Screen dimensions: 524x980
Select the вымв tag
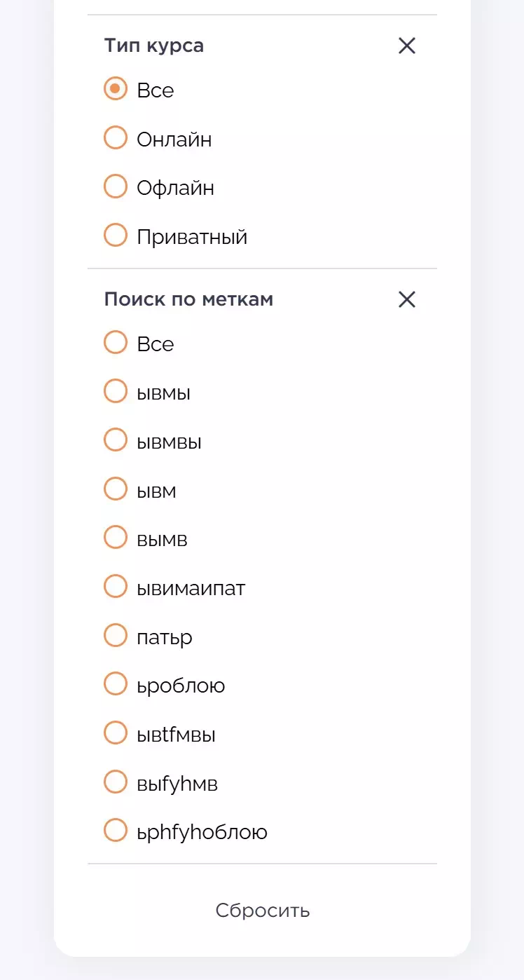[116, 538]
